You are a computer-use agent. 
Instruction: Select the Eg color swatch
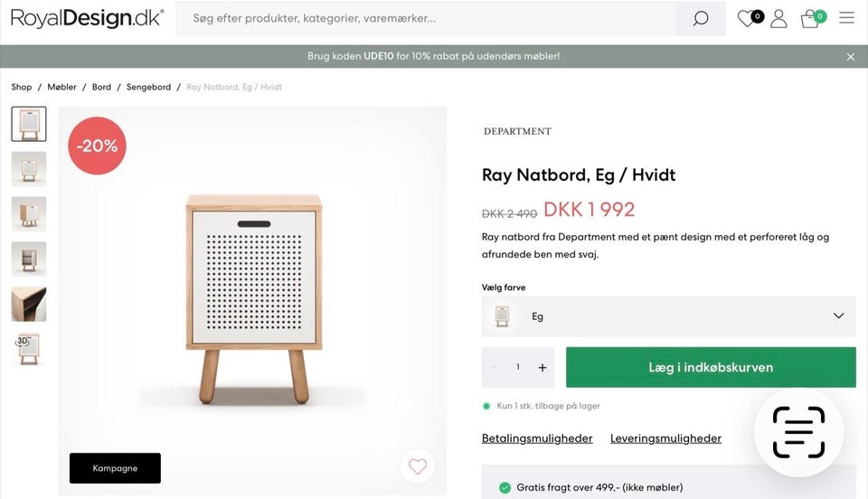503,316
